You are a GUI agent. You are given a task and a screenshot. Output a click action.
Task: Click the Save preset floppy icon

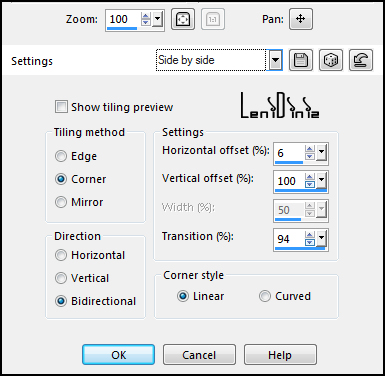[x=301, y=60]
